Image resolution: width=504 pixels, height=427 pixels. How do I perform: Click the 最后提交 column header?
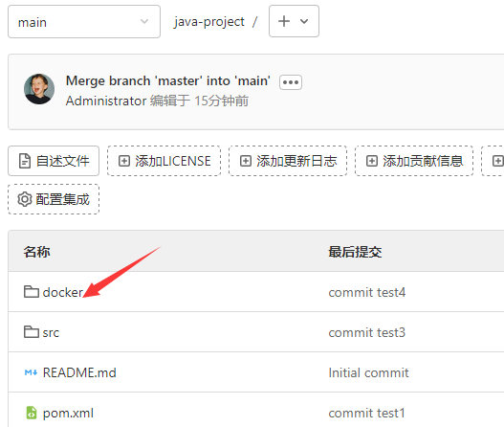click(x=355, y=252)
